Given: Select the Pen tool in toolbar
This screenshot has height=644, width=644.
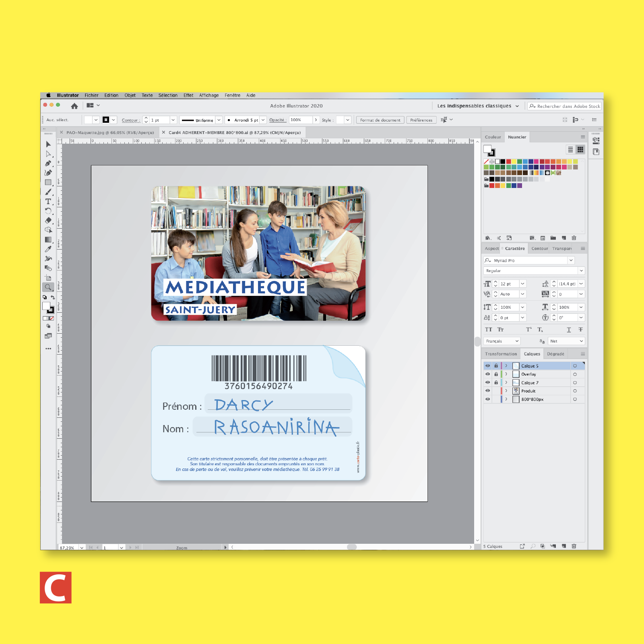Looking at the screenshot, I should point(48,163).
